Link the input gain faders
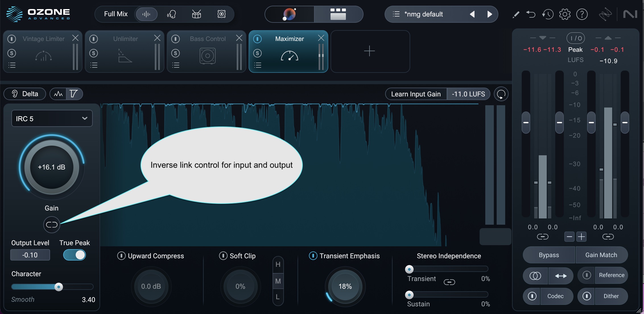Viewport: 644px width, 314px height. pos(542,237)
